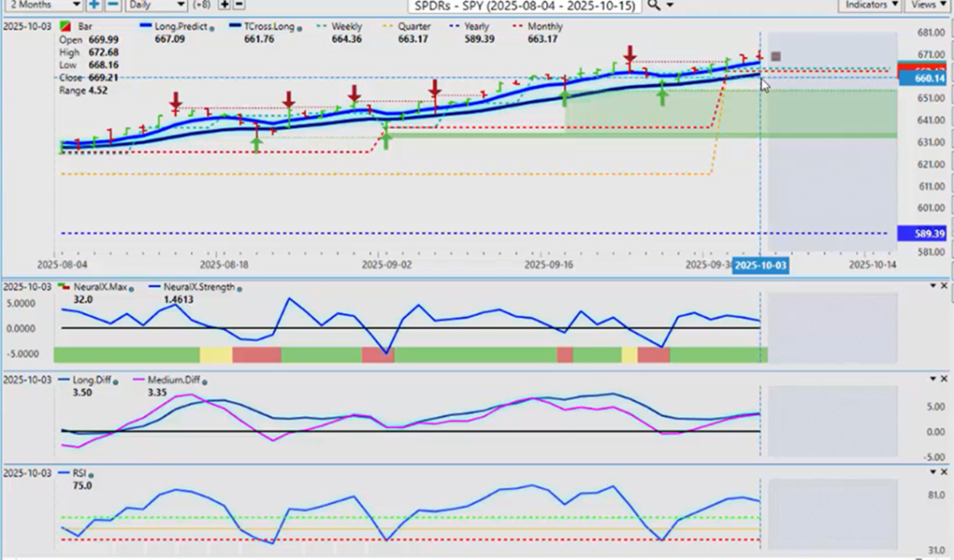The height and width of the screenshot is (560, 954).
Task: Open the Indicators menu
Action: point(870,5)
